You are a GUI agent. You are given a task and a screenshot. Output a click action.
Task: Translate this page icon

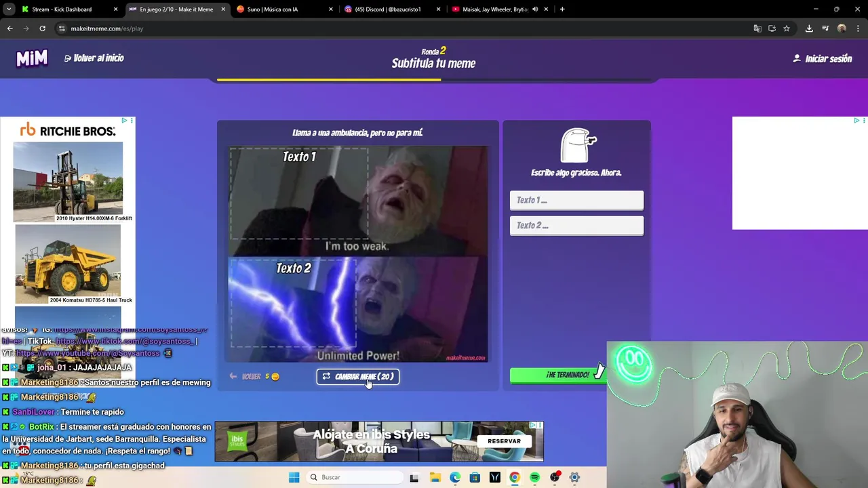coord(757,28)
